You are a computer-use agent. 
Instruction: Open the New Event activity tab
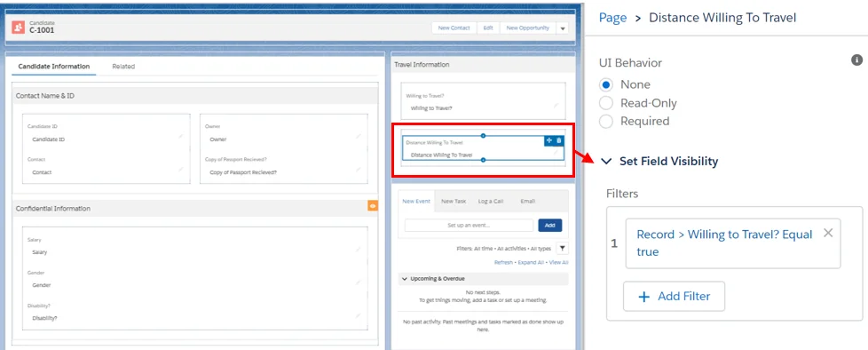416,201
